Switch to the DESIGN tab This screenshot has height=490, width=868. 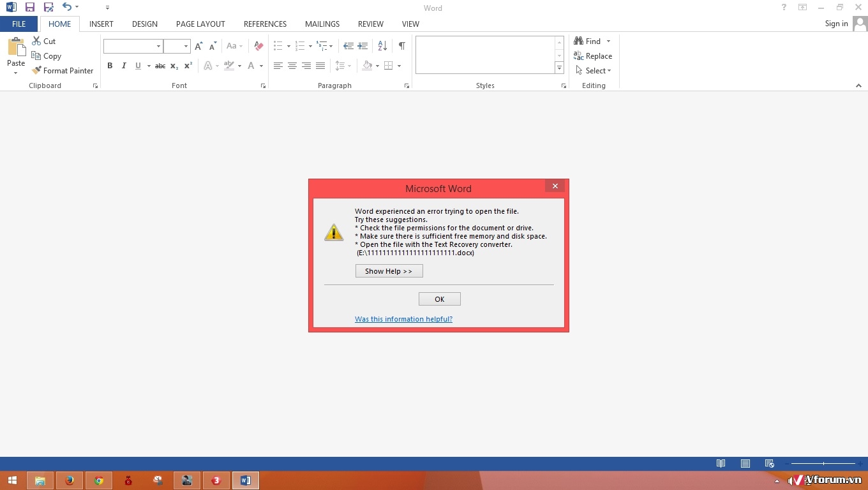click(x=145, y=24)
